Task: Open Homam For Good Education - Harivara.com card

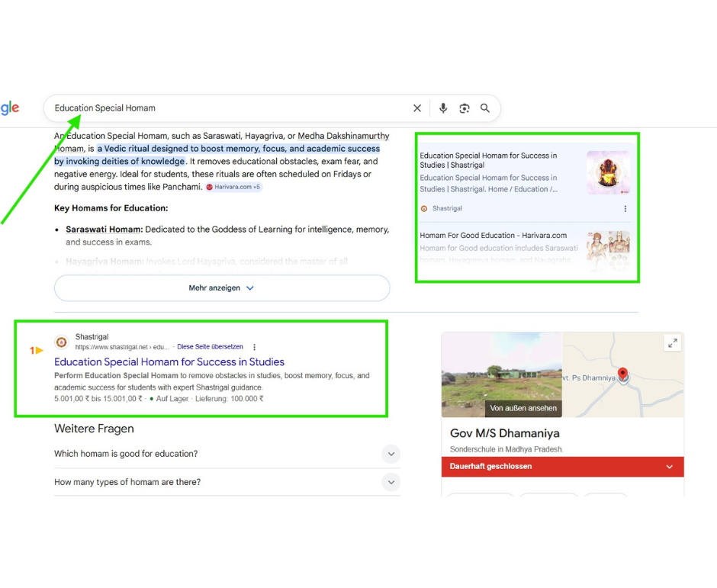Action: pos(494,236)
